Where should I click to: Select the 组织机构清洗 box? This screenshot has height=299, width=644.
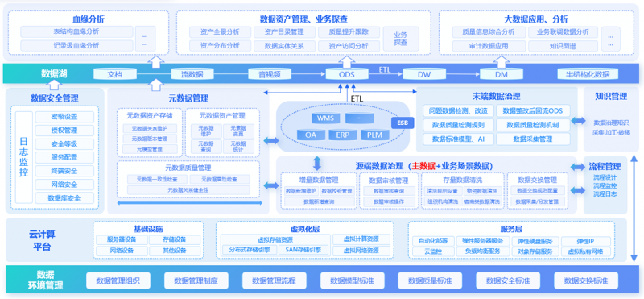(442, 201)
